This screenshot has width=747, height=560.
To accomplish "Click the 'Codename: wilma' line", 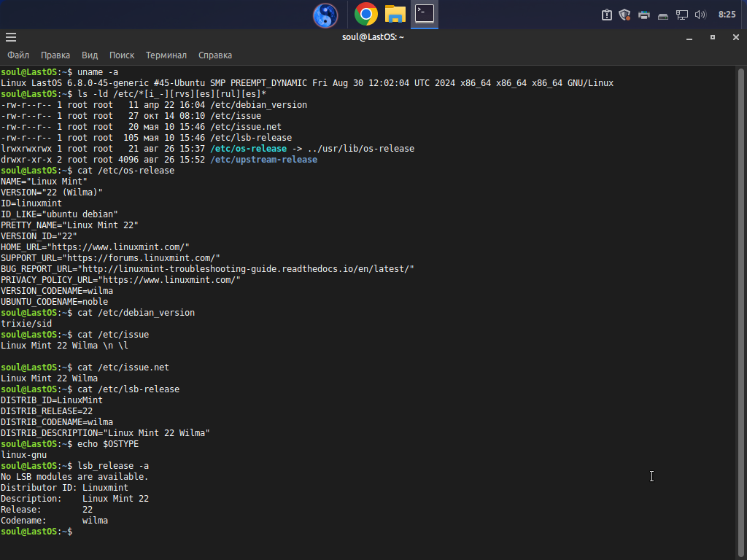I will point(54,521).
